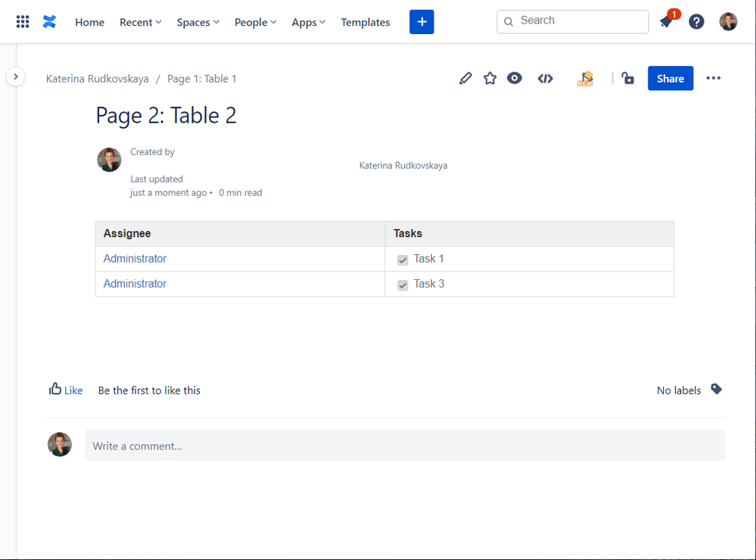Open the more actions ellipsis menu
The height and width of the screenshot is (560, 756).
[x=713, y=78]
